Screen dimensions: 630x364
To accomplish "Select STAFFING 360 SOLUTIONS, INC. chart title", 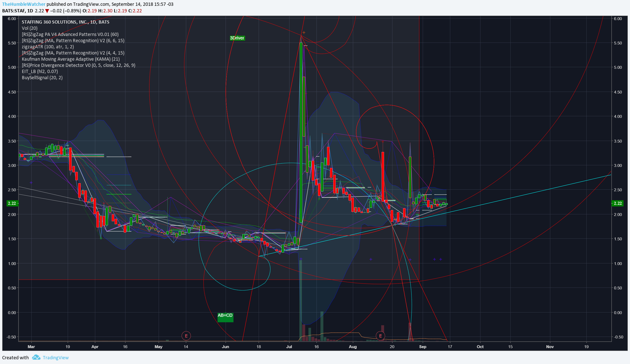I will click(65, 22).
